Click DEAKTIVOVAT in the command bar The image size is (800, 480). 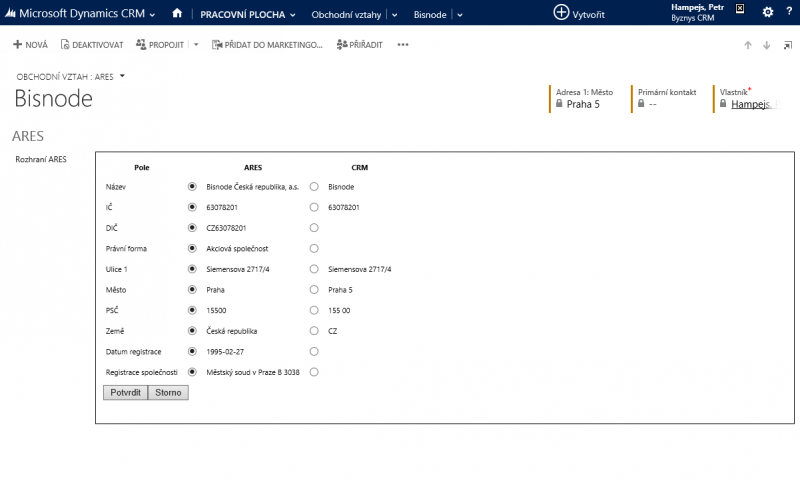tap(92, 45)
